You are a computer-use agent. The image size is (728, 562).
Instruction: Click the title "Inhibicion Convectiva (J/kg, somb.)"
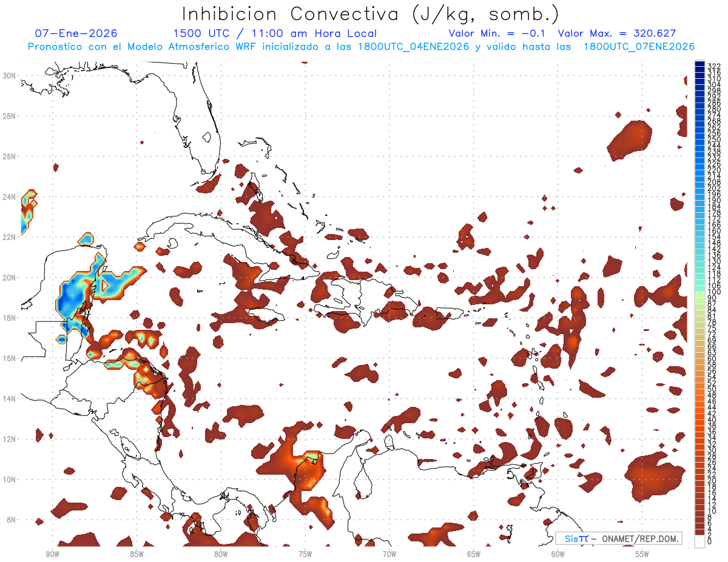[371, 14]
